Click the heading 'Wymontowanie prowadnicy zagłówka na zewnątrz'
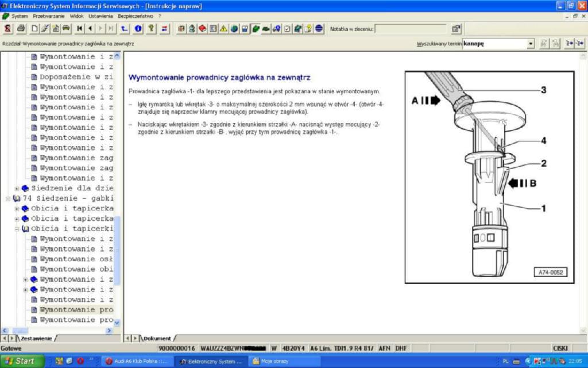Image resolution: width=588 pixels, height=368 pixels. point(219,78)
